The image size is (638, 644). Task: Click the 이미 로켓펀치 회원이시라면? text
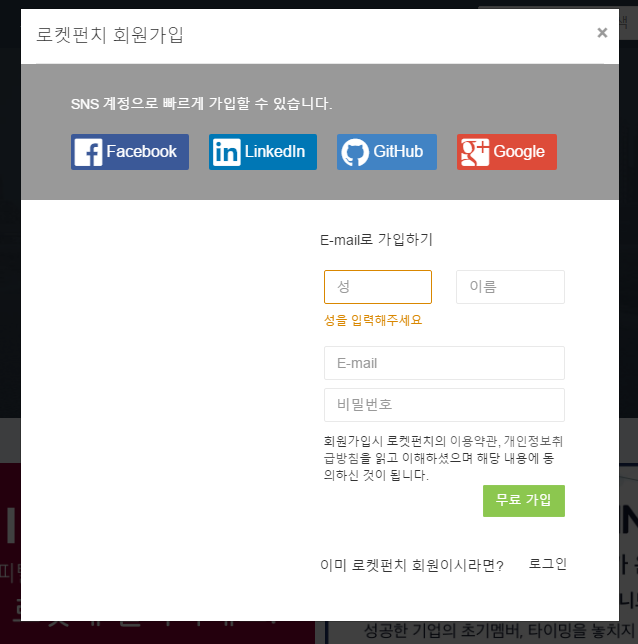412,566
